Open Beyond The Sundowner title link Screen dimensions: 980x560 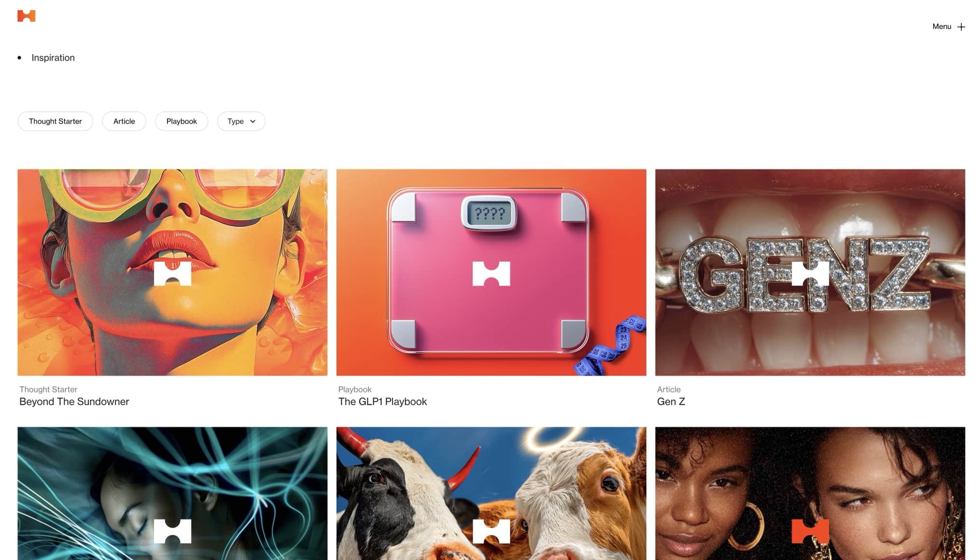[x=74, y=402]
